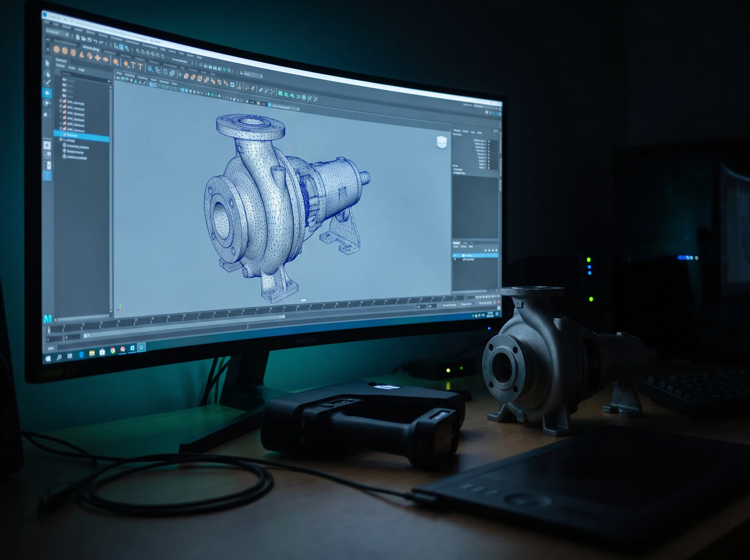The image size is (750, 560).
Task: Click the outliner scroll-down arrow
Action: pos(111,312)
